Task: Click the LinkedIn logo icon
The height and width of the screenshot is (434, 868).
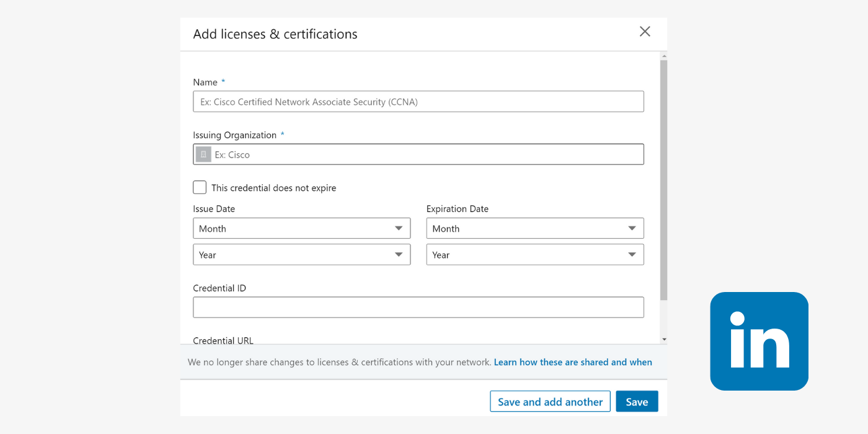Action: click(759, 341)
